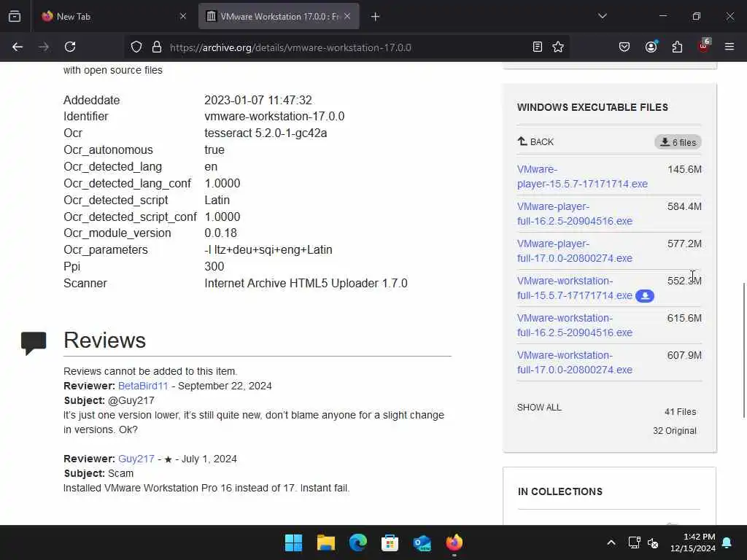The width and height of the screenshot is (747, 560).
Task: Open the Windows Start menu
Action: [293, 542]
